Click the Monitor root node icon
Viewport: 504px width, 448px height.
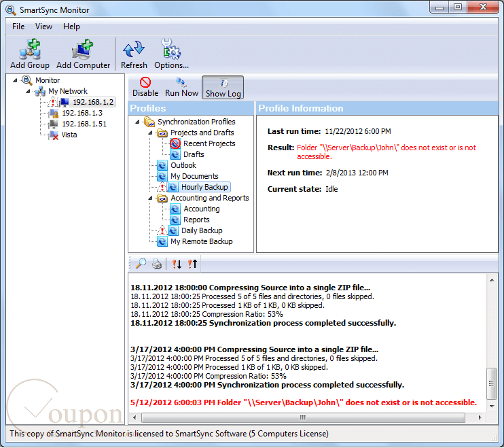tap(26, 80)
